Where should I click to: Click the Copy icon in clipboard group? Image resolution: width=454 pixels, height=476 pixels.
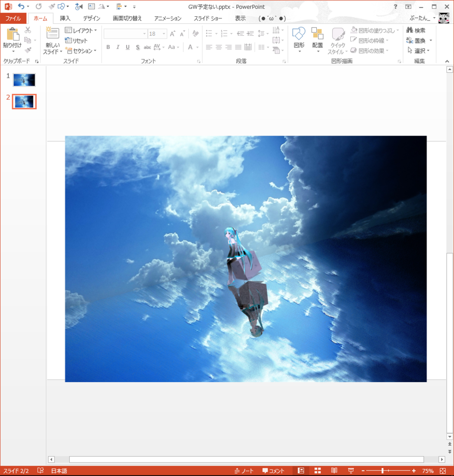[x=27, y=40]
